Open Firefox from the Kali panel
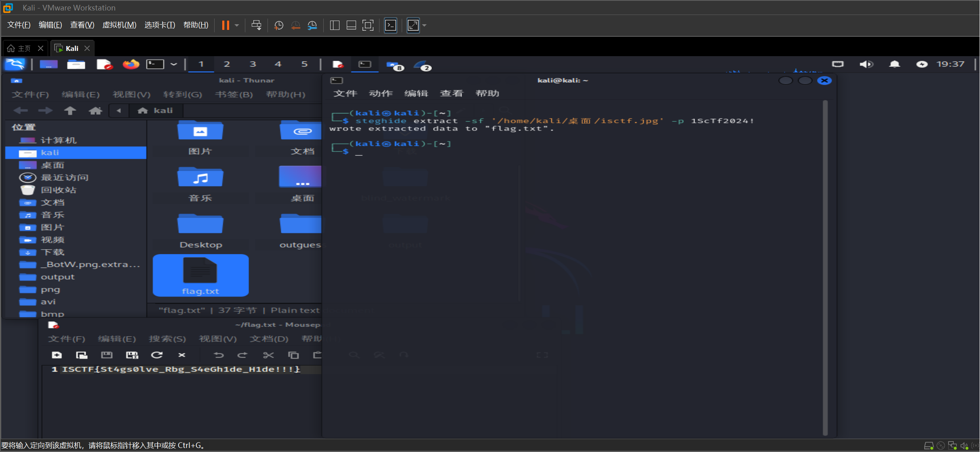The height and width of the screenshot is (452, 980). tap(131, 64)
